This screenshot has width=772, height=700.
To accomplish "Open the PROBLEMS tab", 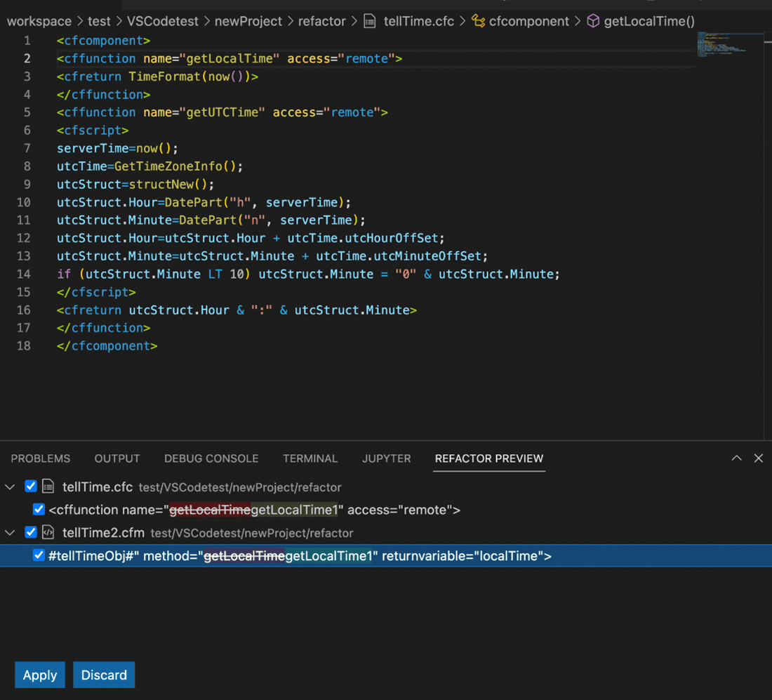I will pyautogui.click(x=40, y=458).
